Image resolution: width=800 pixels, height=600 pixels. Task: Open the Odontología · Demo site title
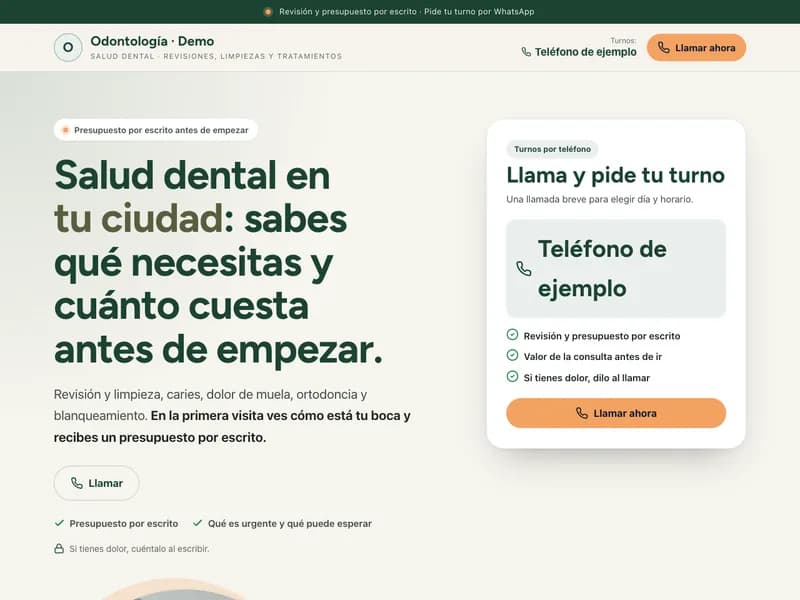152,41
